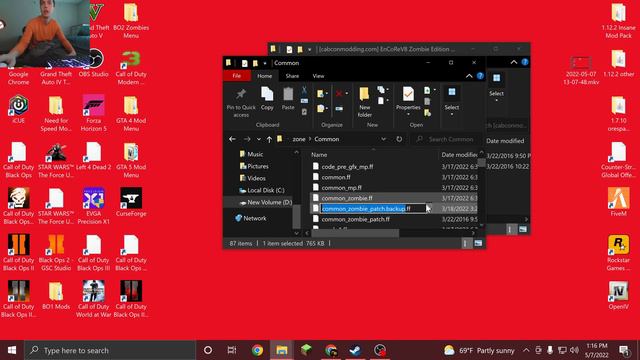Click the Move to icon
This screenshot has height=360, width=640.
[x=320, y=94]
